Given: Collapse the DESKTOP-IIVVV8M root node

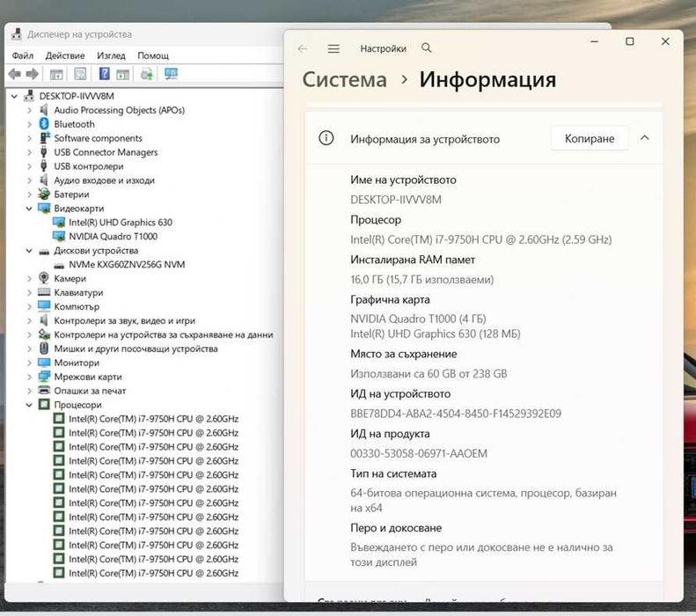Looking at the screenshot, I should (x=14, y=96).
